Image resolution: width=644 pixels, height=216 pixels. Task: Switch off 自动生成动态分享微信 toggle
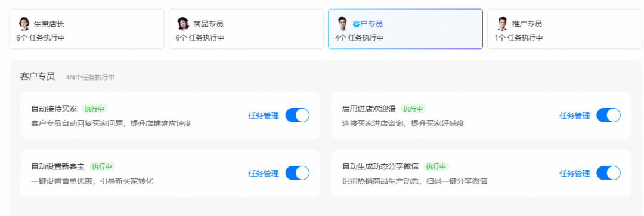click(x=608, y=173)
